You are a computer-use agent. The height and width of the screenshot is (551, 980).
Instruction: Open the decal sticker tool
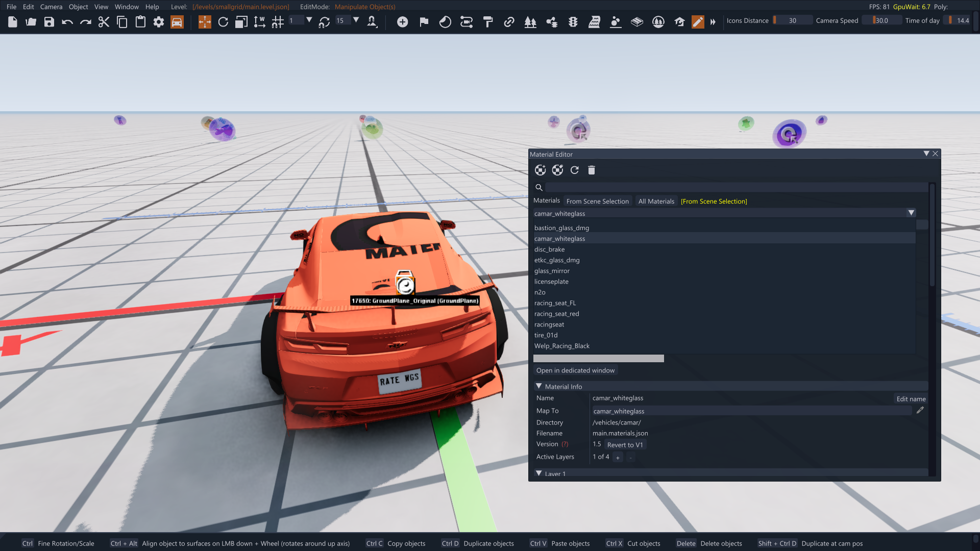445,22
